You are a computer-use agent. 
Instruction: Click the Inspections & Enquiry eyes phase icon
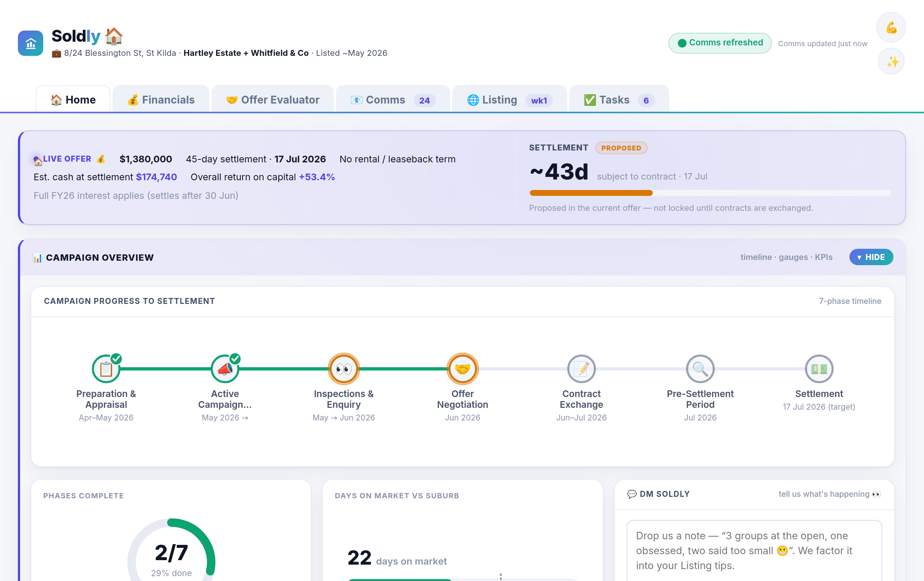344,369
